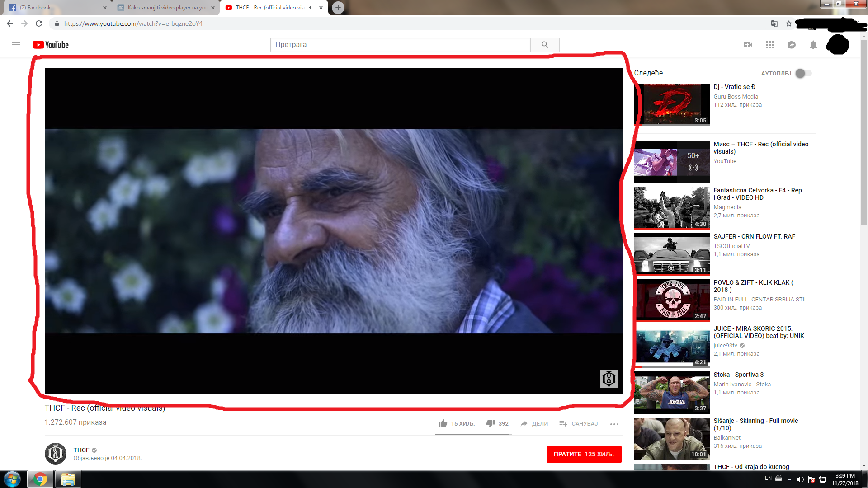Image resolution: width=868 pixels, height=488 pixels.
Task: Open the notifications bell
Action: click(813, 45)
